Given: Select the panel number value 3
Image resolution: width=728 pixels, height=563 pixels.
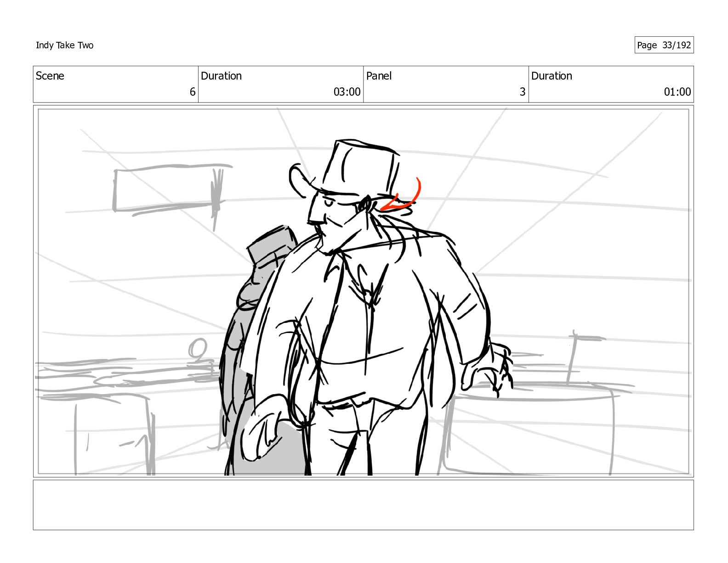Looking at the screenshot, I should click(523, 92).
